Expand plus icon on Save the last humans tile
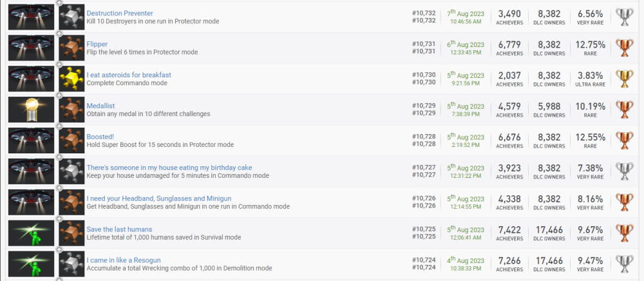Screen dimensions: 644x281 pyautogui.click(x=59, y=219)
